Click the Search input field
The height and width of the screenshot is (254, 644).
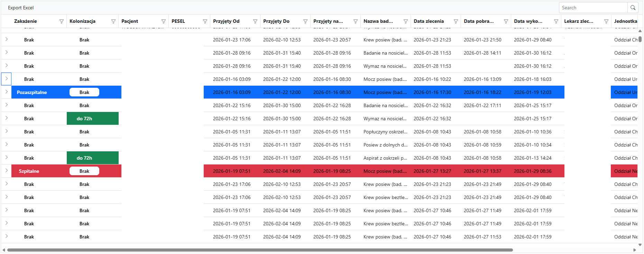[593, 8]
